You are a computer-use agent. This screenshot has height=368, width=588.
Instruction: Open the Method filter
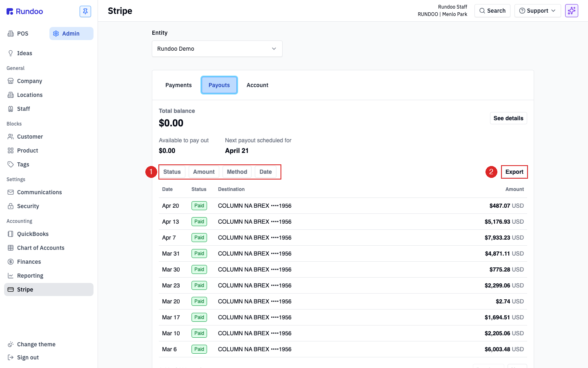pyautogui.click(x=237, y=172)
